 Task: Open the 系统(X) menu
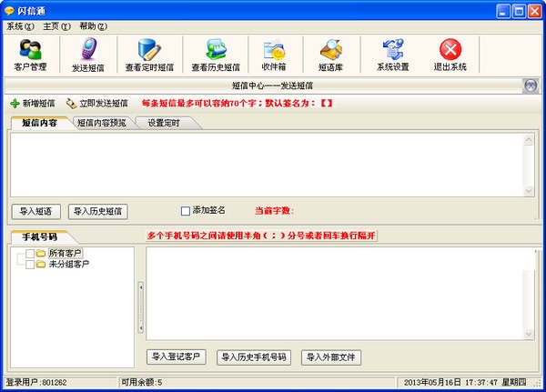pos(21,26)
